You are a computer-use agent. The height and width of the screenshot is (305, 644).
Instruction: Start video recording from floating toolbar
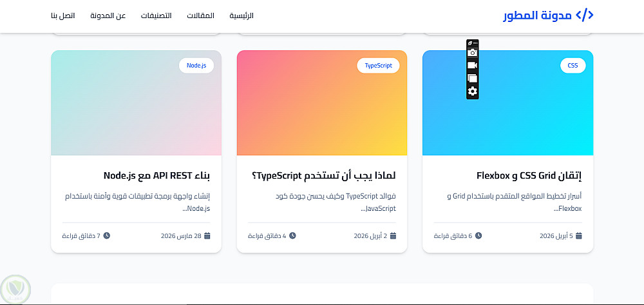coord(472,65)
